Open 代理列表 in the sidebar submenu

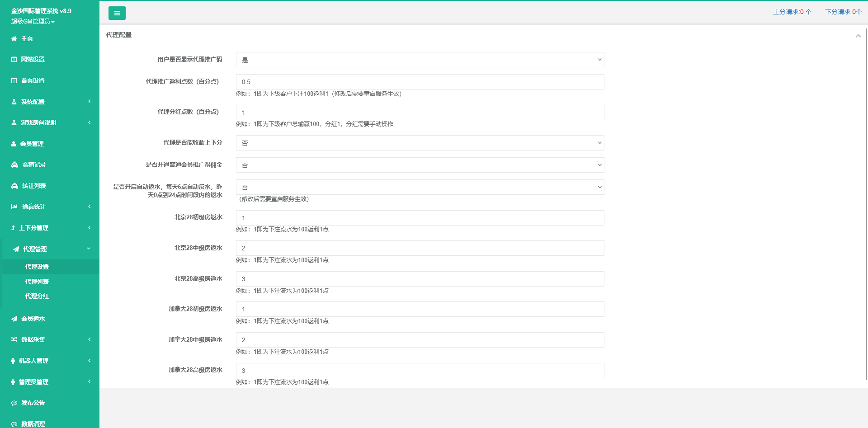pos(37,282)
